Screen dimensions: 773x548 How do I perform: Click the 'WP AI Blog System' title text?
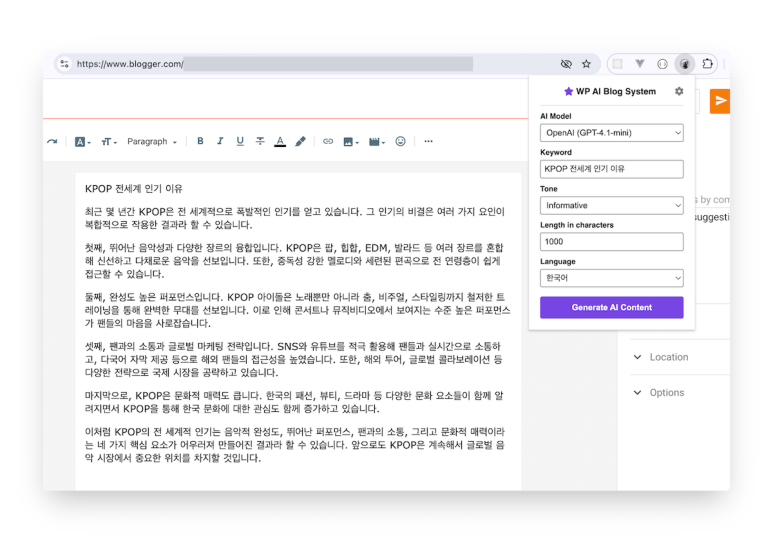(x=616, y=92)
